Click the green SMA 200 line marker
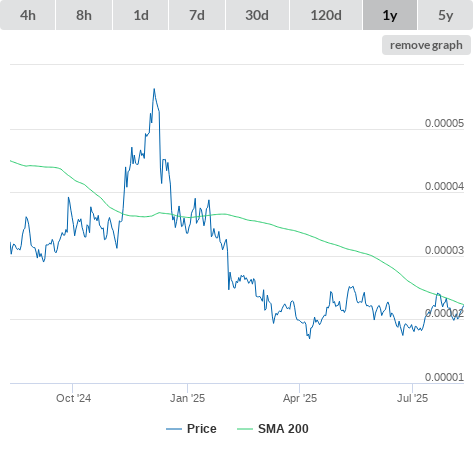 245,429
